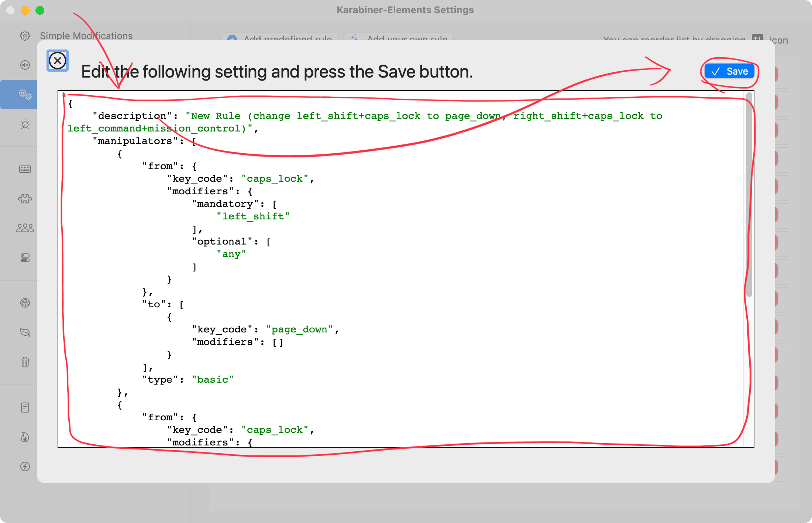Screen dimensions: 812x523
Task: Open the UI switches icon
Action: [25, 258]
